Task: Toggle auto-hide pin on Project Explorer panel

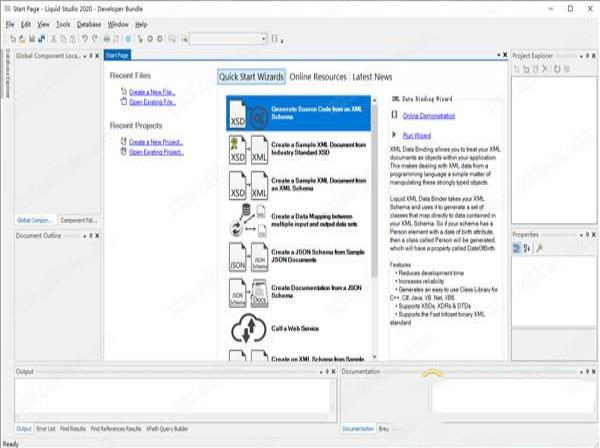Action: click(x=585, y=57)
